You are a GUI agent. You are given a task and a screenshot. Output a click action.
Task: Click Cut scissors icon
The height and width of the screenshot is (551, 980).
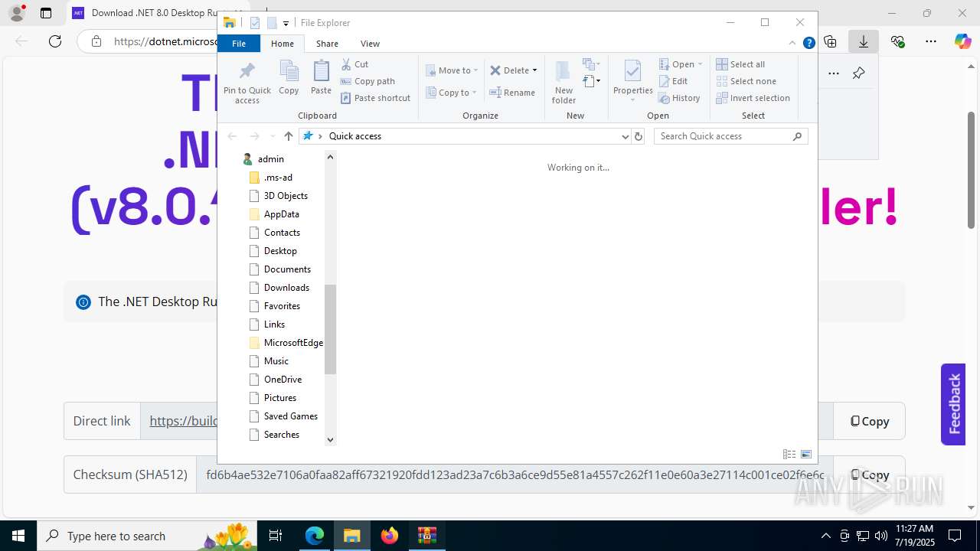346,64
